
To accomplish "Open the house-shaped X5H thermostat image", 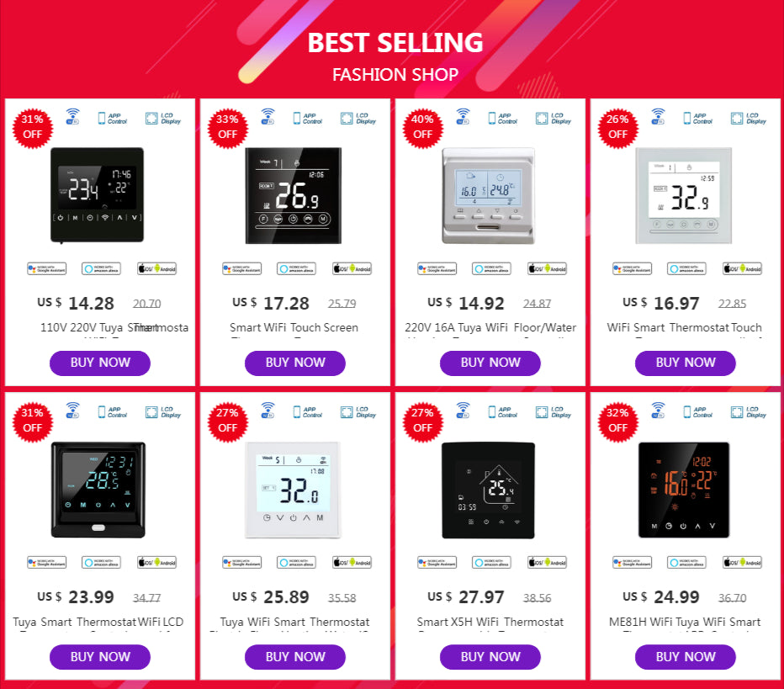I will click(x=489, y=490).
